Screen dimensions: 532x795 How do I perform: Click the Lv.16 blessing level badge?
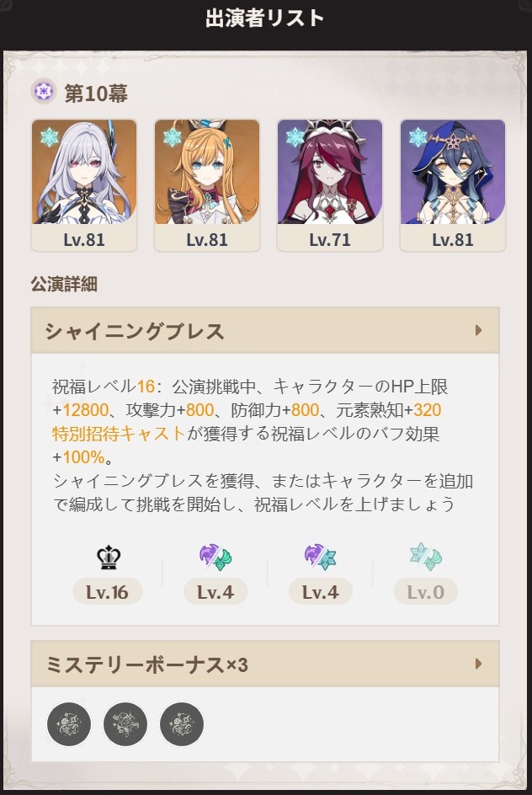(x=108, y=592)
